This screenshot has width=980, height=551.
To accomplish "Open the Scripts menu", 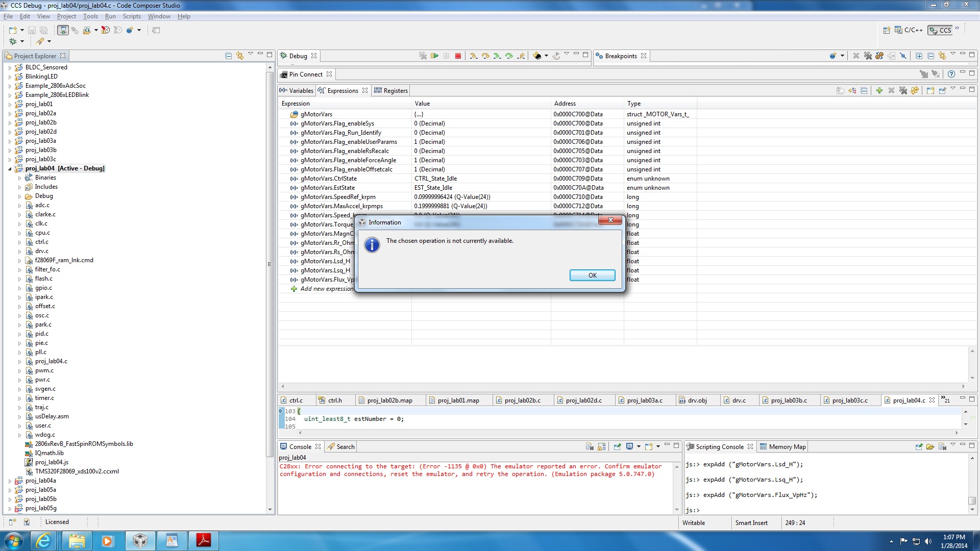I will (131, 16).
